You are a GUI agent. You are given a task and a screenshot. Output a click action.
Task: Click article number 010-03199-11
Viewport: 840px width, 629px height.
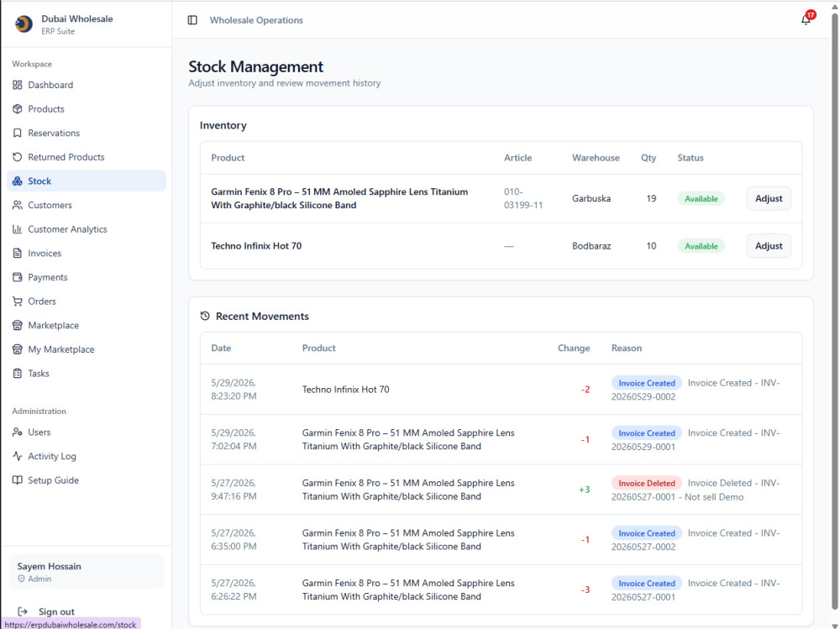(x=523, y=198)
